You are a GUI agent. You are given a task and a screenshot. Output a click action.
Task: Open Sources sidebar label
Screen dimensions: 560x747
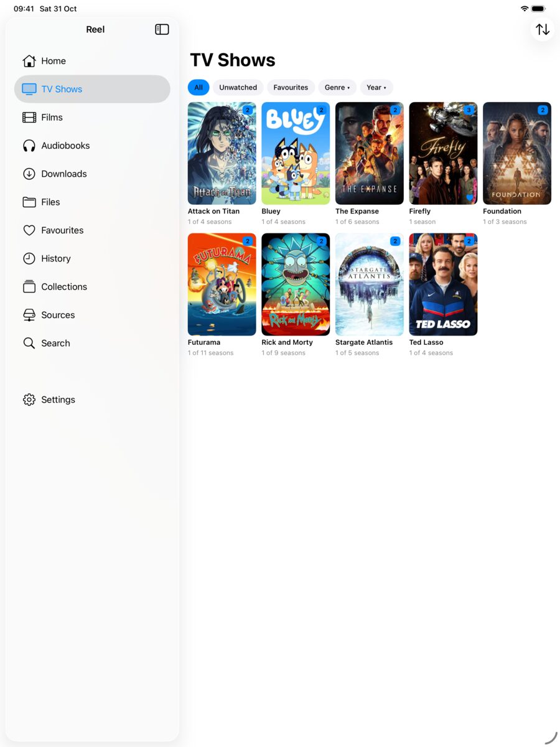click(x=58, y=315)
